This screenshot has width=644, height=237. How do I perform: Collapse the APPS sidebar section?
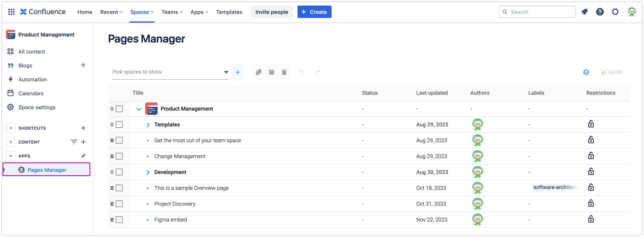[10, 156]
